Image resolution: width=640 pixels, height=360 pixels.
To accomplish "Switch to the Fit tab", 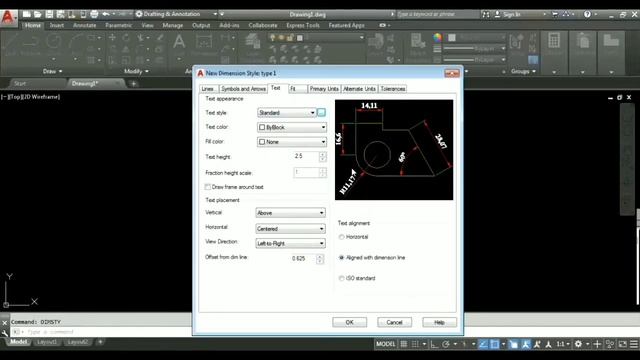I will point(297,89).
